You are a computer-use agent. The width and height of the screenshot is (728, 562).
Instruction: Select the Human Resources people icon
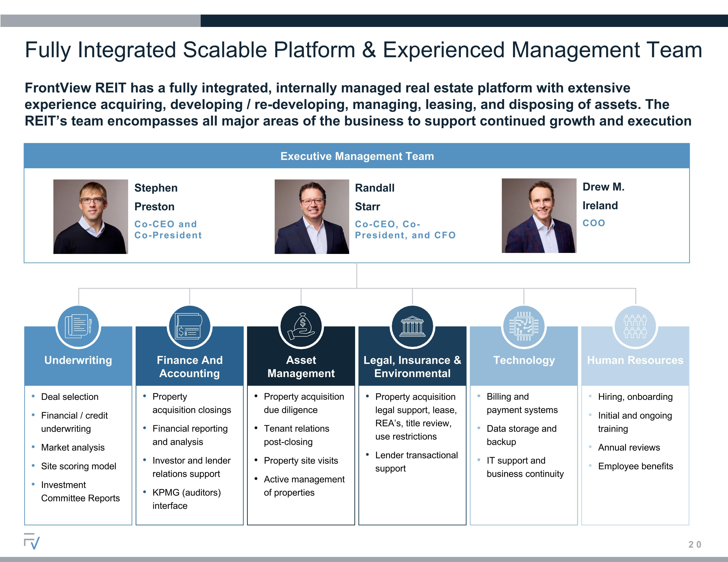tap(635, 326)
